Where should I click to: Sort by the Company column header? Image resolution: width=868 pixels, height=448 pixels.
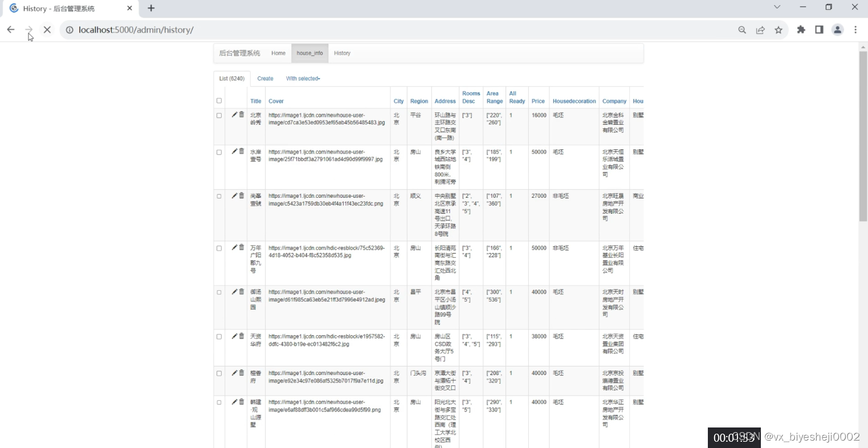coord(614,101)
